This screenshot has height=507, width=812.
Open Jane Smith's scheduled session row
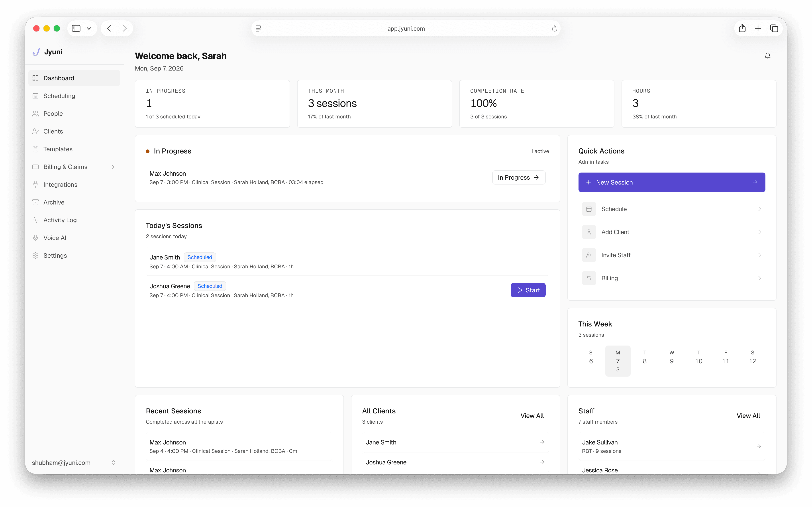click(347, 261)
